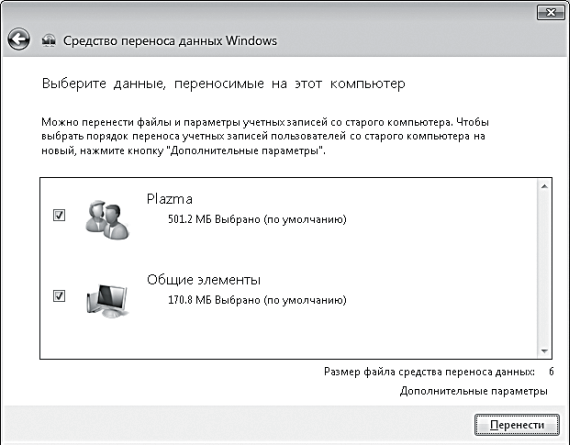The width and height of the screenshot is (570, 445).
Task: Open the Дополнительные параметры link
Action: point(473,391)
